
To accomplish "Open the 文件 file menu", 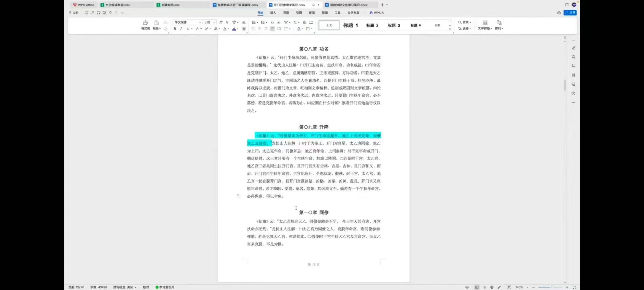I will pyautogui.click(x=74, y=13).
